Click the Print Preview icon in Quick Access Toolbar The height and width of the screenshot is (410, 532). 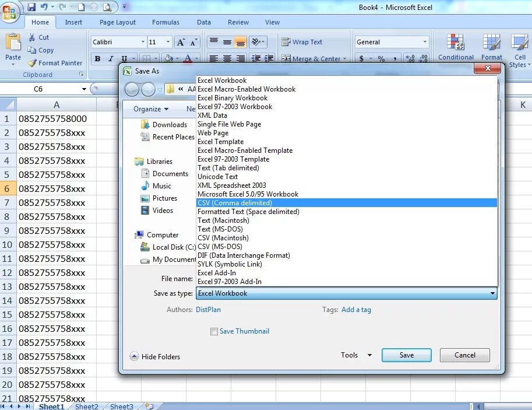107,7
